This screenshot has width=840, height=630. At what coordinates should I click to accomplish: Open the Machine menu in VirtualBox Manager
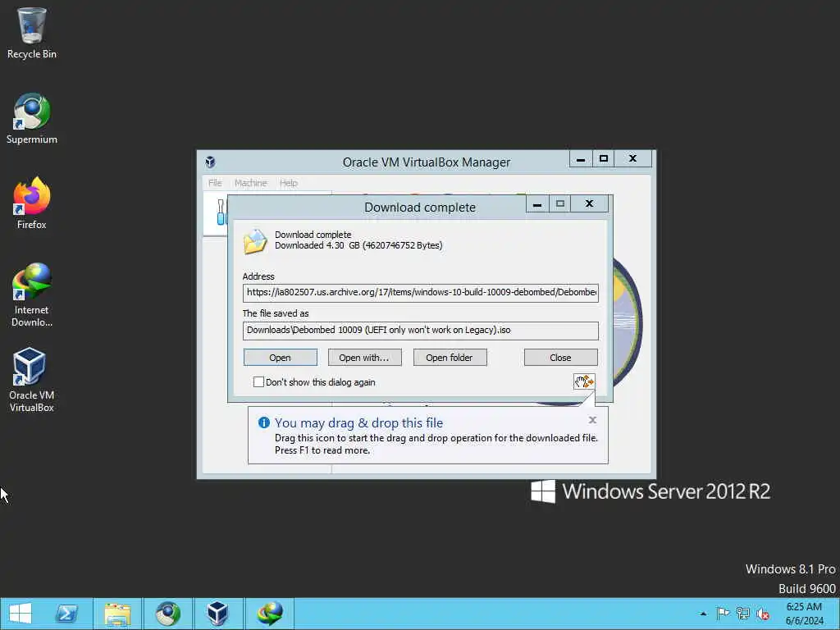pyautogui.click(x=251, y=183)
